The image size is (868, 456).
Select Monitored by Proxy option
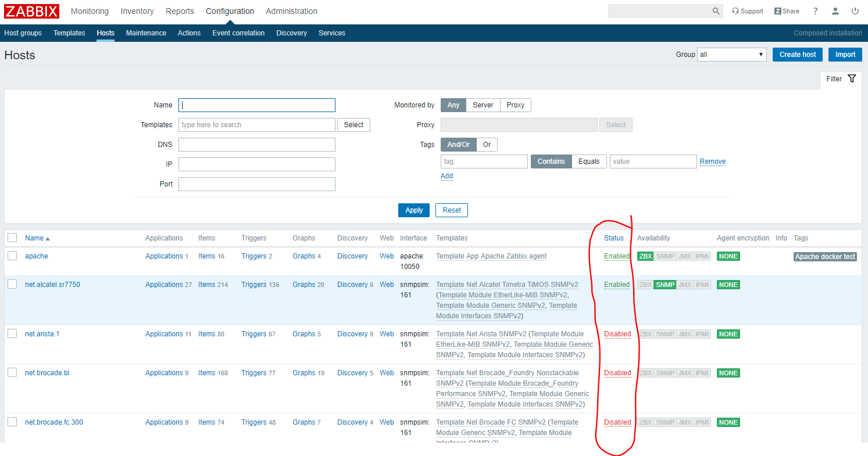click(516, 105)
